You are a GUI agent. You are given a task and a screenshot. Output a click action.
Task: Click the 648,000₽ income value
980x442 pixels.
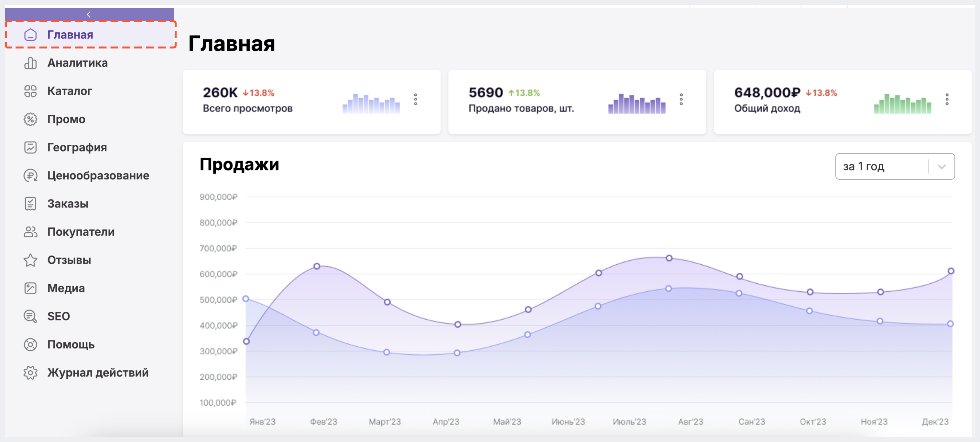tap(767, 92)
